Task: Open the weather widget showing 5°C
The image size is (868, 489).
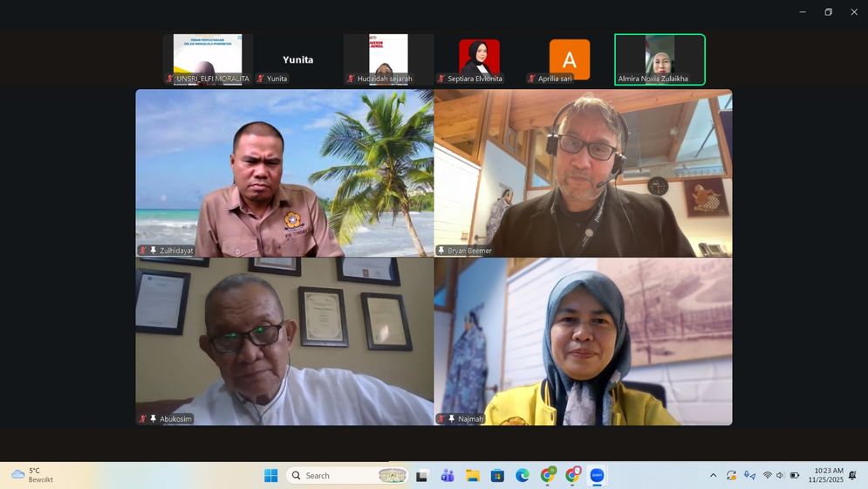Action: click(33, 475)
